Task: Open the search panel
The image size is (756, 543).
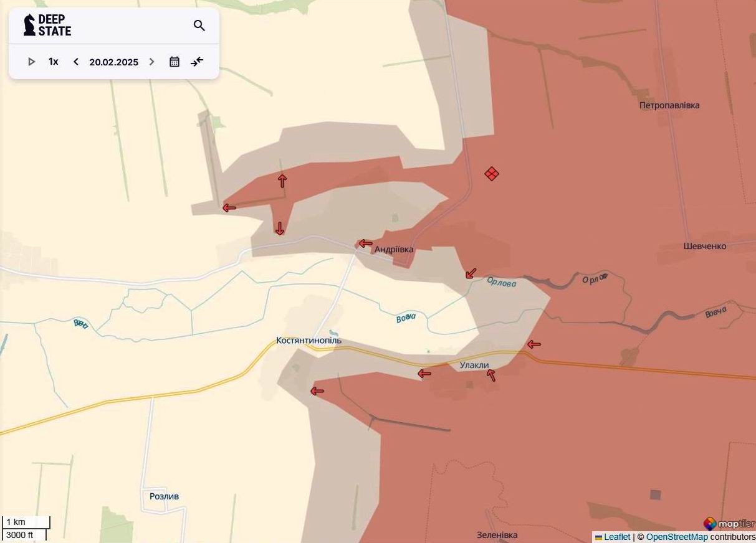Action: (199, 26)
